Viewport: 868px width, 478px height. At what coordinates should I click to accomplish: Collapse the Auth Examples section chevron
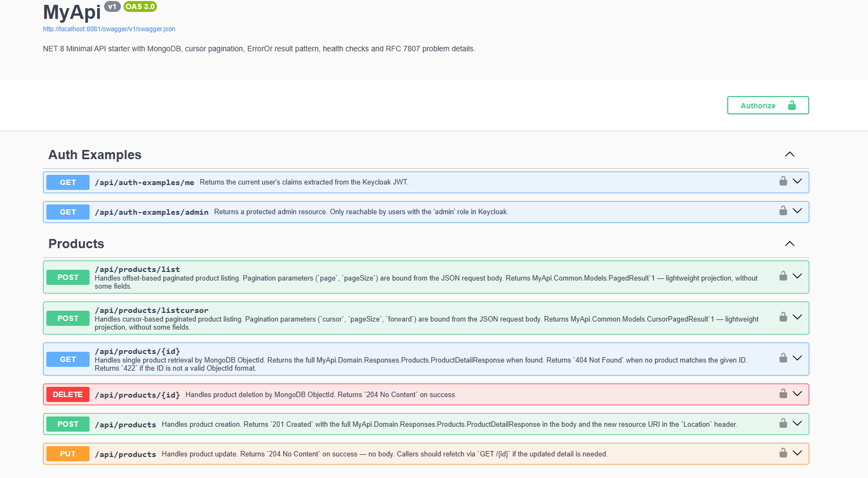pyautogui.click(x=790, y=154)
